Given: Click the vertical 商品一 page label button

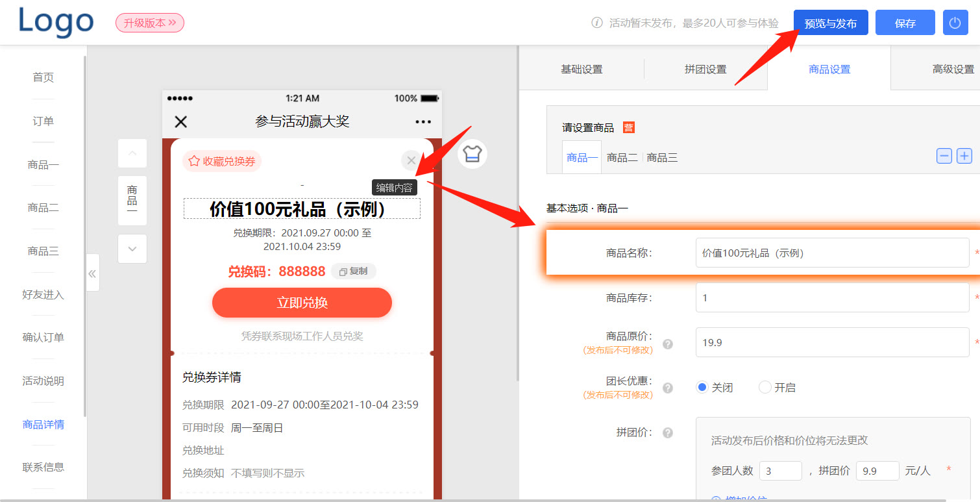Looking at the screenshot, I should 132,201.
